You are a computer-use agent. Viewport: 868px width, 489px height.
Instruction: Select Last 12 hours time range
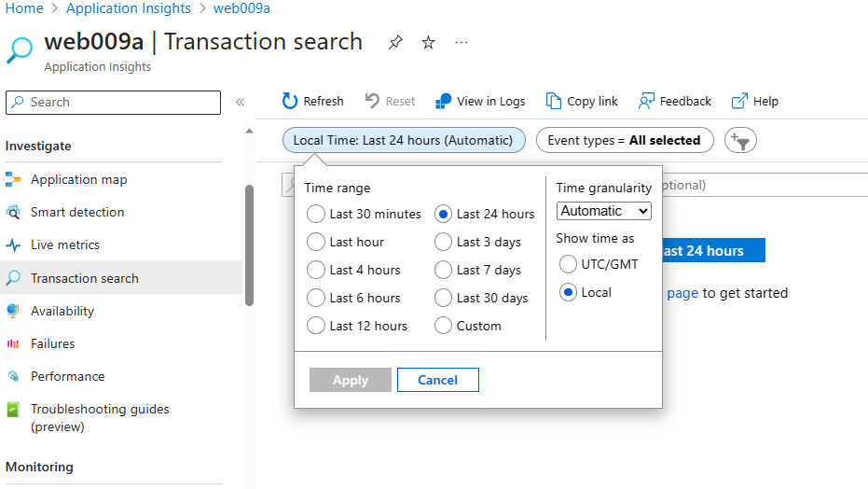(x=315, y=326)
